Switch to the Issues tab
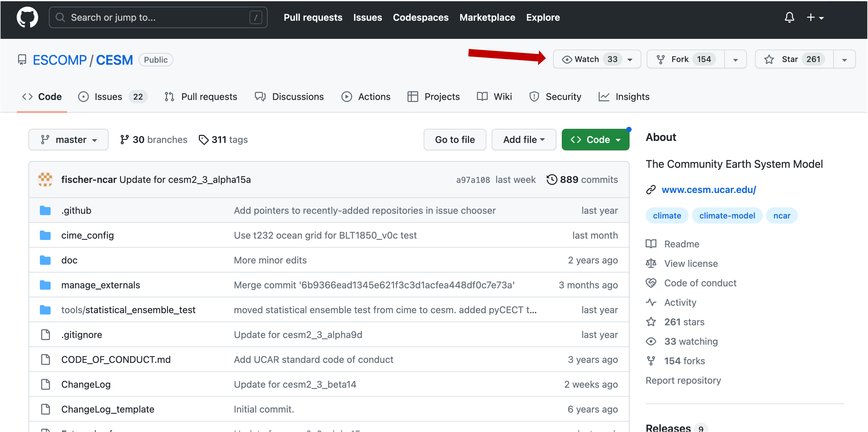 coord(112,96)
